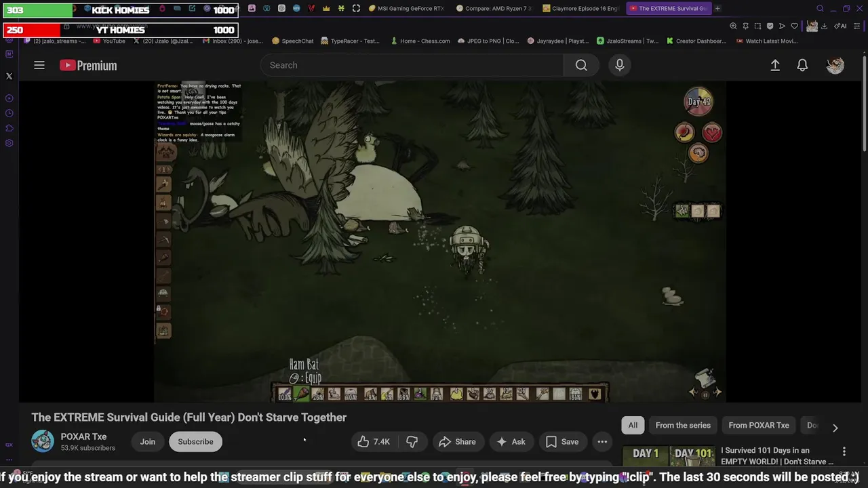868x488 pixels.
Task: Click the shield ad-blocker icon
Action: tap(770, 26)
